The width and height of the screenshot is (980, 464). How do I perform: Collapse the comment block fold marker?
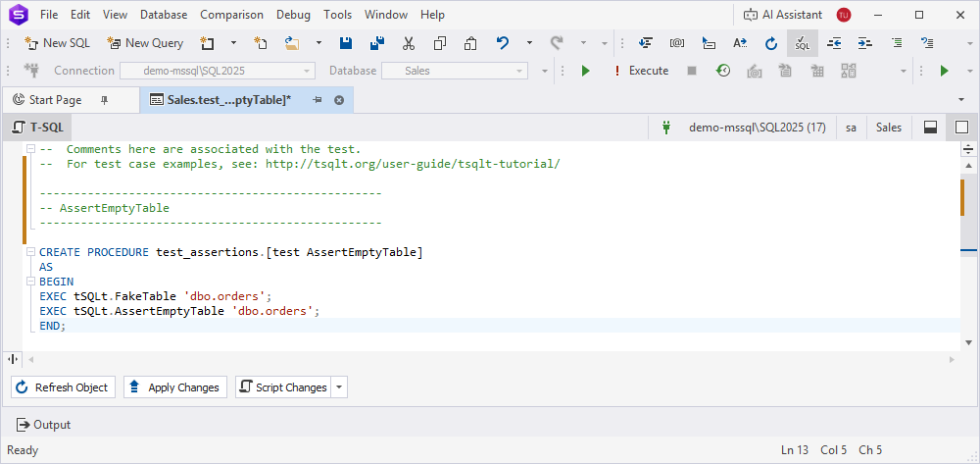pyautogui.click(x=30, y=149)
